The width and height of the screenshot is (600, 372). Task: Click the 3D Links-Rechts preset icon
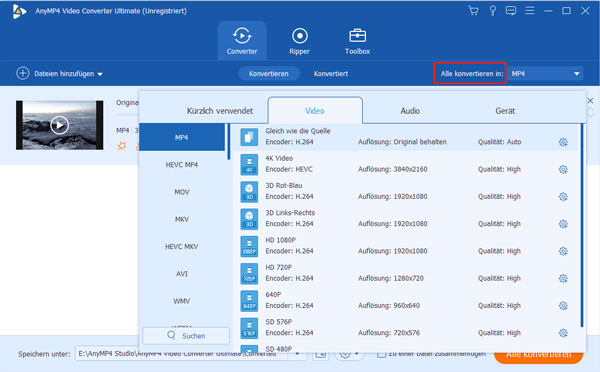point(249,219)
